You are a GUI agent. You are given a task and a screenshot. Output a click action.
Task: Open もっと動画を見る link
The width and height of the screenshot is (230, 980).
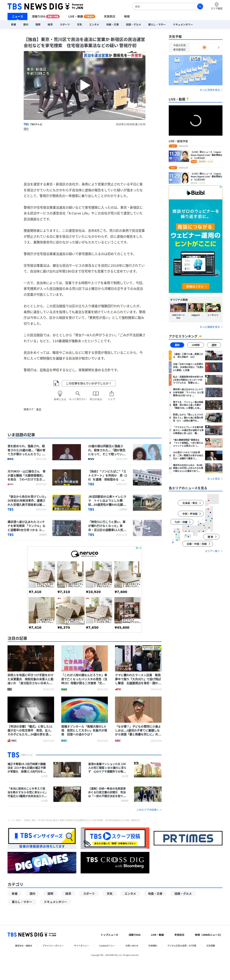point(211,327)
